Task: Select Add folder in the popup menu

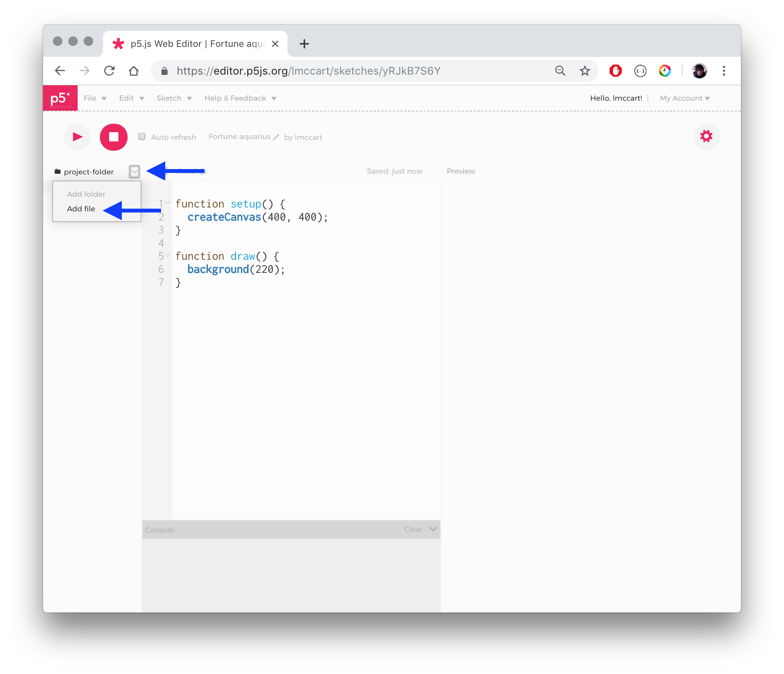Action: point(86,194)
